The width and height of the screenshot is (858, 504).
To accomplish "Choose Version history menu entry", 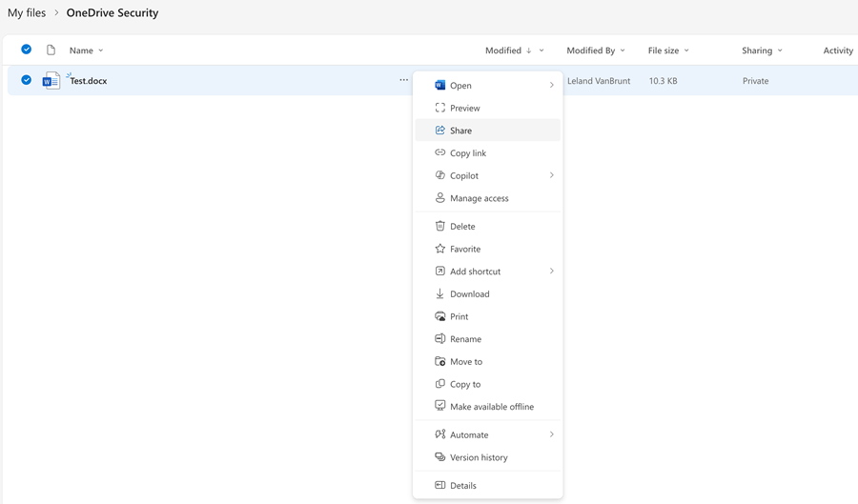I will 487,457.
